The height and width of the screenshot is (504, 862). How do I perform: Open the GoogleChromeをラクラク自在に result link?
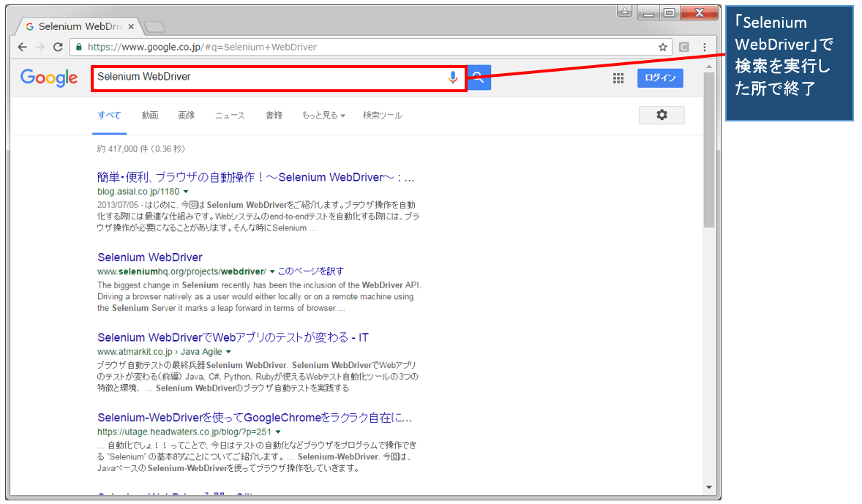coord(255,418)
